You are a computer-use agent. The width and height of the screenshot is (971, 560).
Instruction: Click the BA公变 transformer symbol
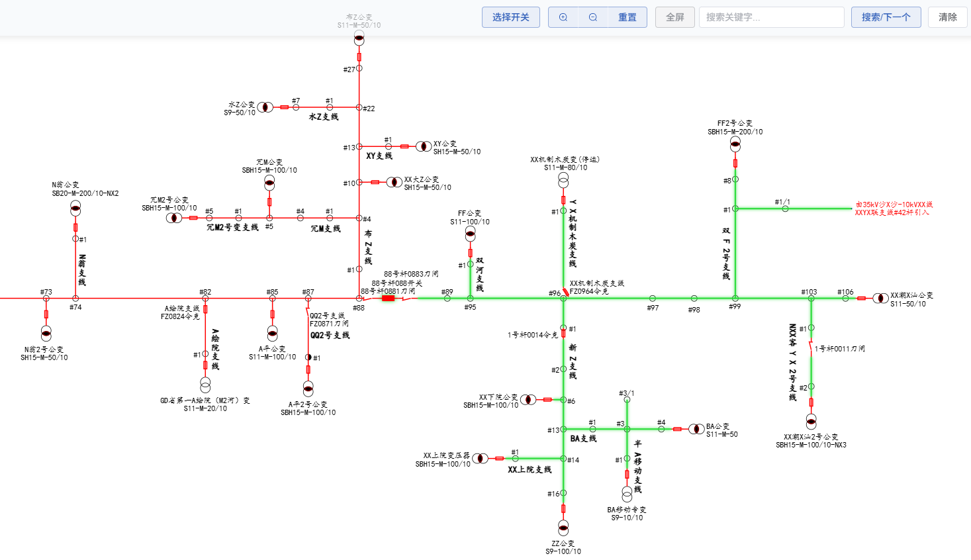(696, 429)
